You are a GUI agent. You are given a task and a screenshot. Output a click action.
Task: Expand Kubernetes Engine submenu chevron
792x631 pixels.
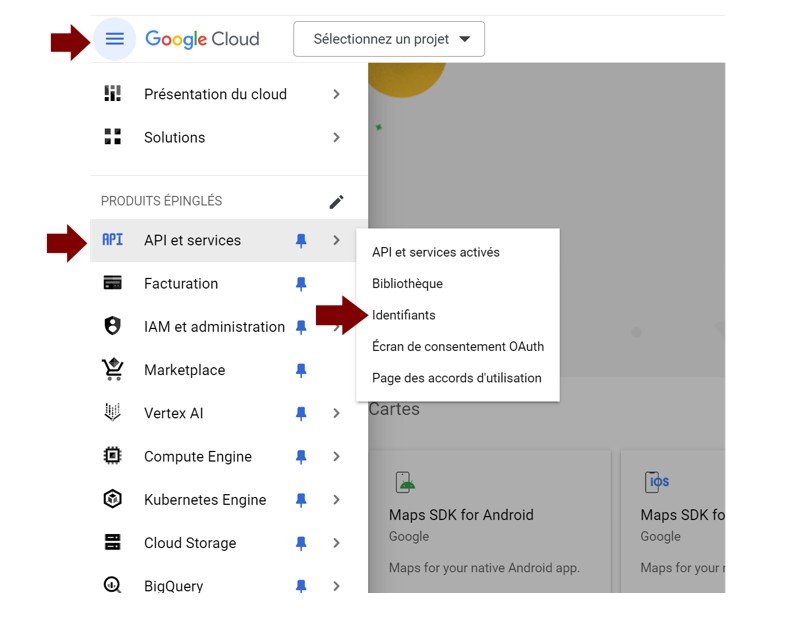(x=336, y=500)
